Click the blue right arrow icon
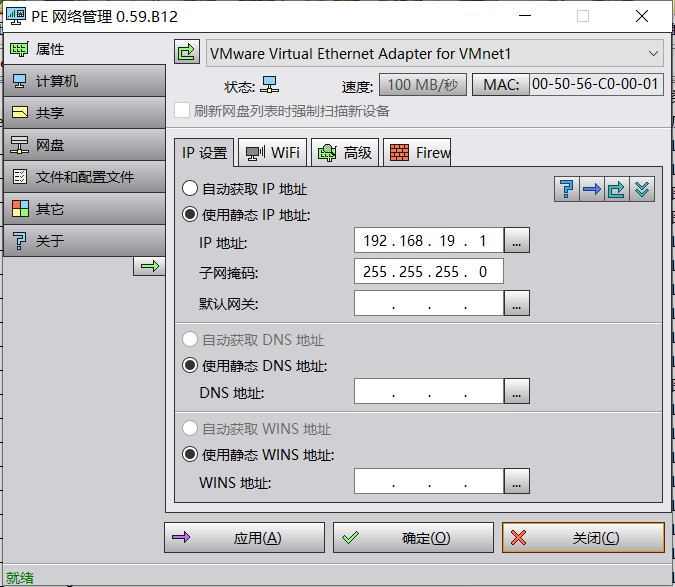The height and width of the screenshot is (587, 675). pyautogui.click(x=591, y=189)
